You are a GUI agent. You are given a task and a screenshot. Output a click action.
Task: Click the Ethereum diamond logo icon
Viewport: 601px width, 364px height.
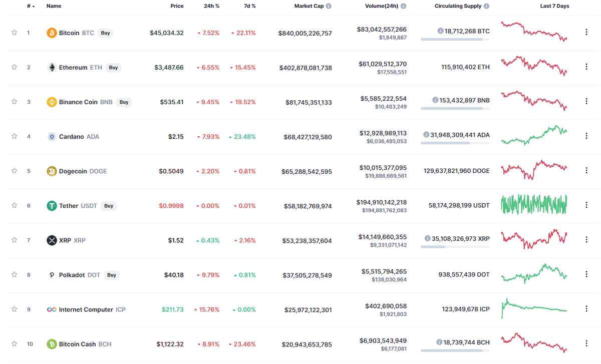point(52,68)
